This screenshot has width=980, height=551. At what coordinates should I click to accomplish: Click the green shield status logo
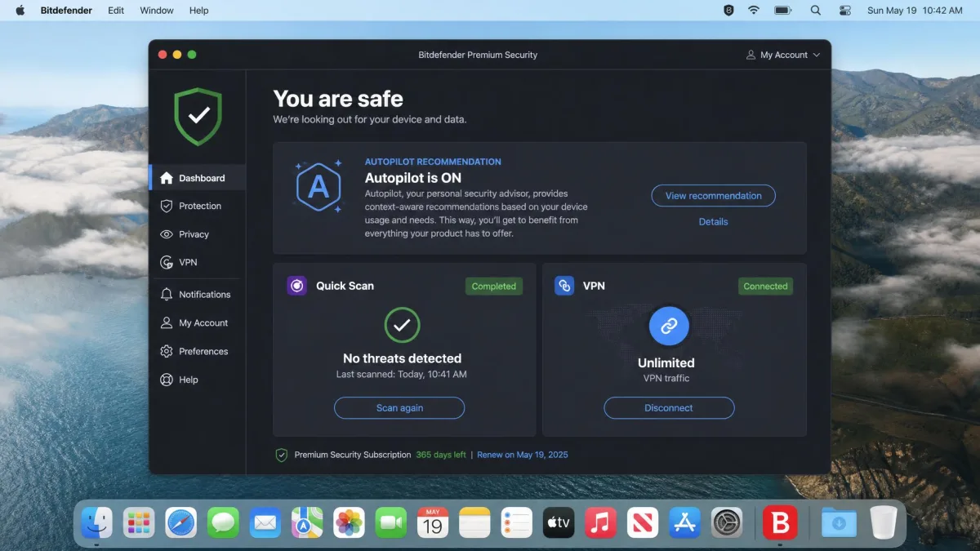click(x=198, y=117)
